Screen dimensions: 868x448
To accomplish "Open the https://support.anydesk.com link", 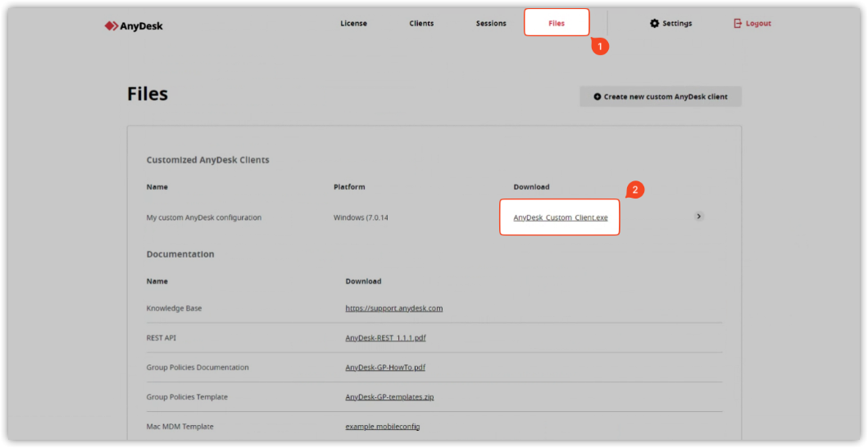I will [394, 309].
